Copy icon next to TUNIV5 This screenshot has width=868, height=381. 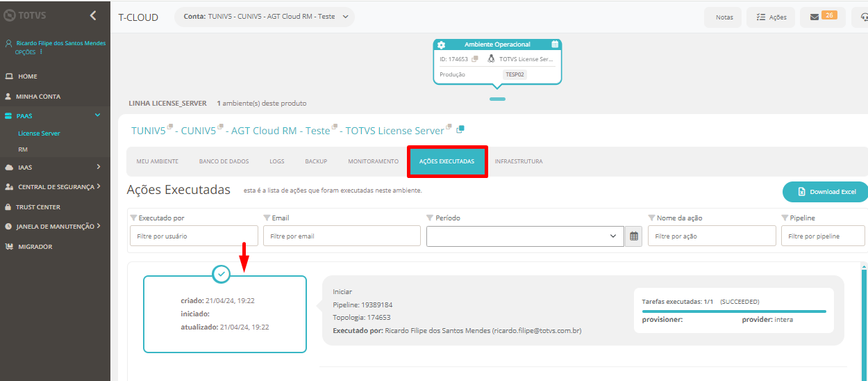coord(170,127)
